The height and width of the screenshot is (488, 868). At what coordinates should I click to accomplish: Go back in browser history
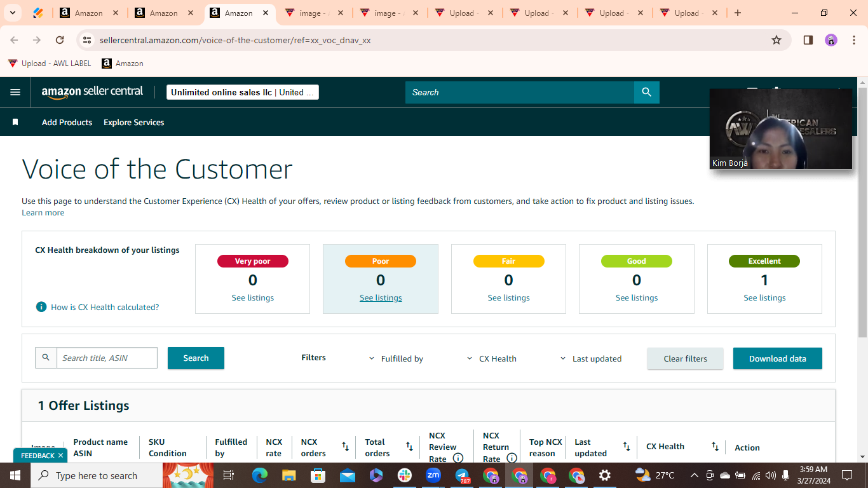pos(14,40)
